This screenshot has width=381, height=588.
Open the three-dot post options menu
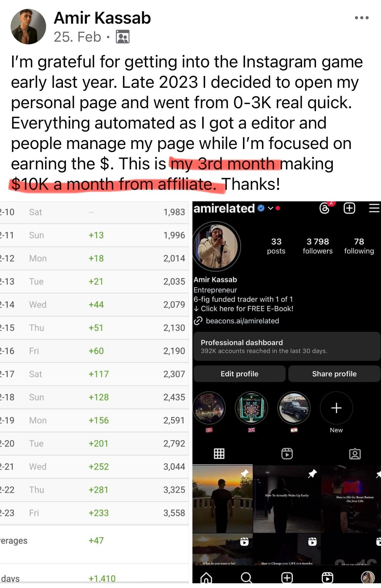(362, 18)
